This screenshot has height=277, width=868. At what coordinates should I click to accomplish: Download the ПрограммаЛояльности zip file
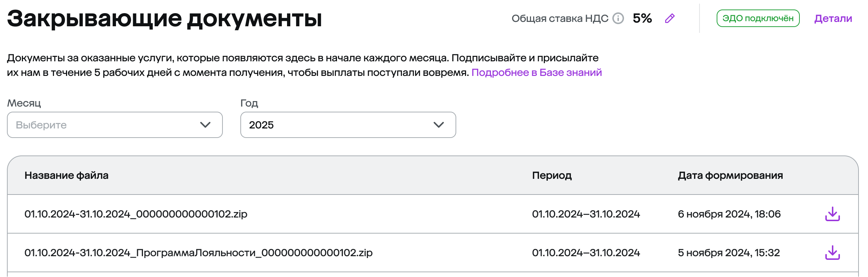point(833,253)
